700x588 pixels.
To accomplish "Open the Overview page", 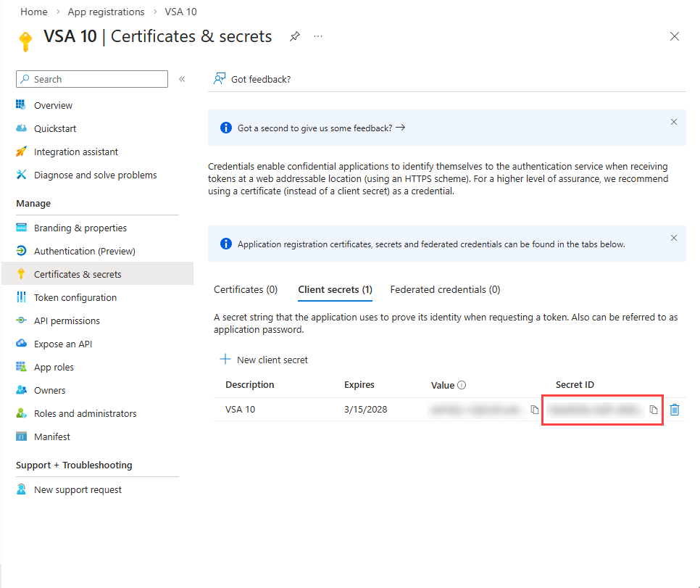I will pyautogui.click(x=53, y=105).
